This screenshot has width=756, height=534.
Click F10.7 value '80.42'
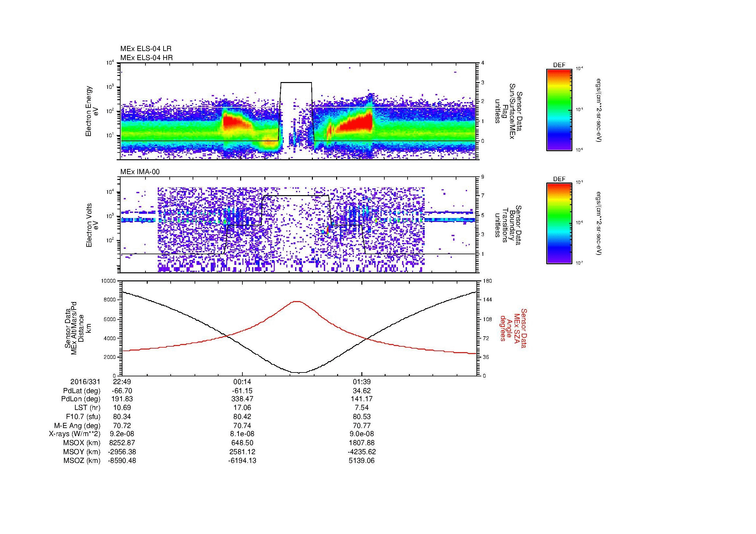[x=242, y=417]
